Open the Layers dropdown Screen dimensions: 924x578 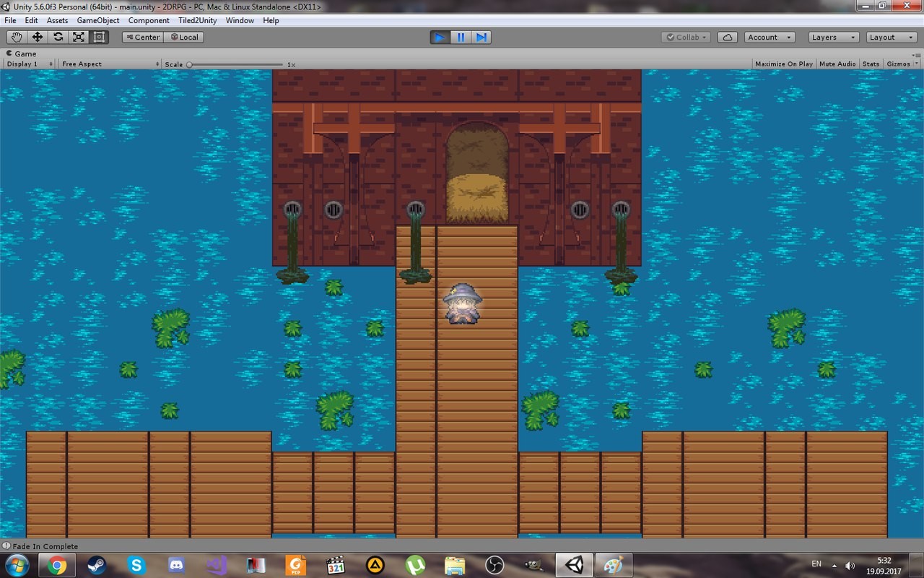click(833, 37)
